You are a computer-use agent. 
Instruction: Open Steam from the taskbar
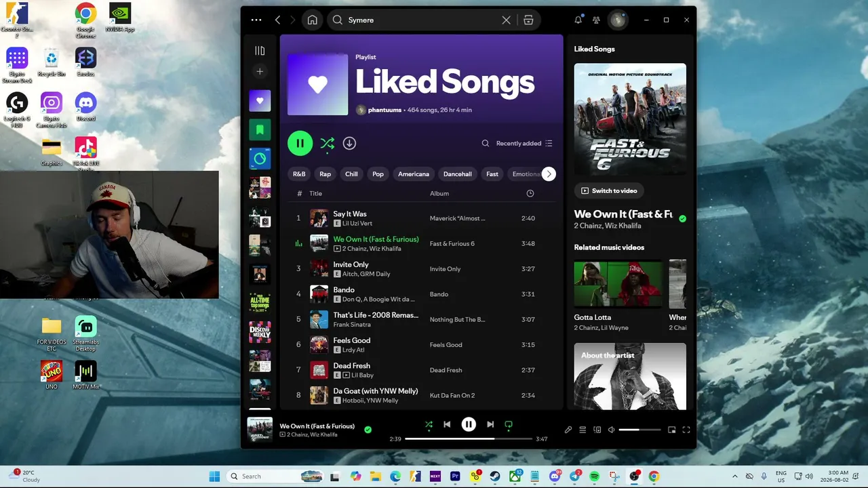pyautogui.click(x=496, y=476)
